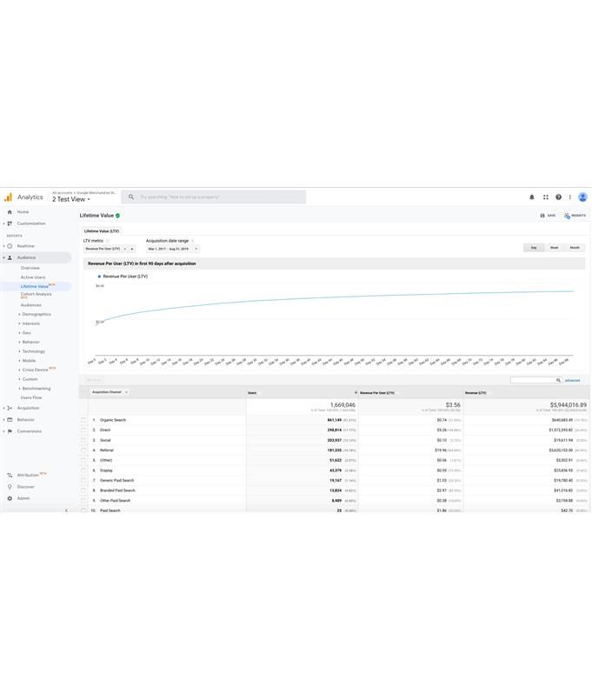
Task: Check the Organic Search row checkbox
Action: 83,420
